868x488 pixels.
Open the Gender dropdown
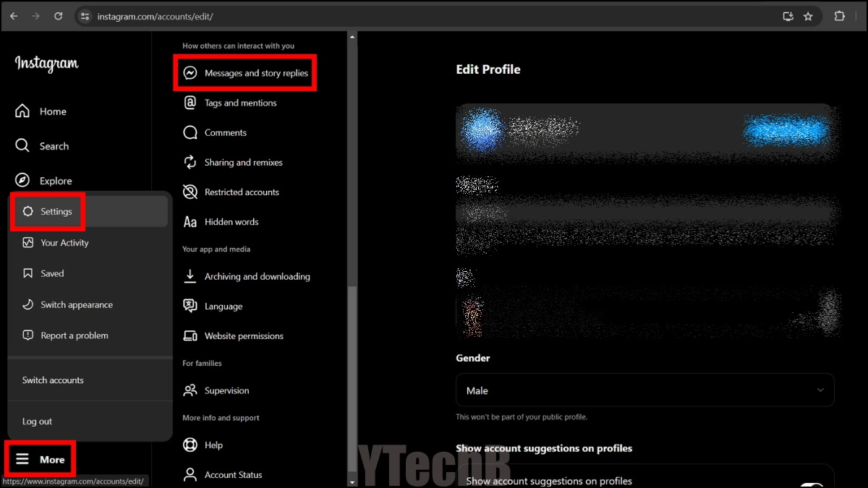(x=645, y=390)
